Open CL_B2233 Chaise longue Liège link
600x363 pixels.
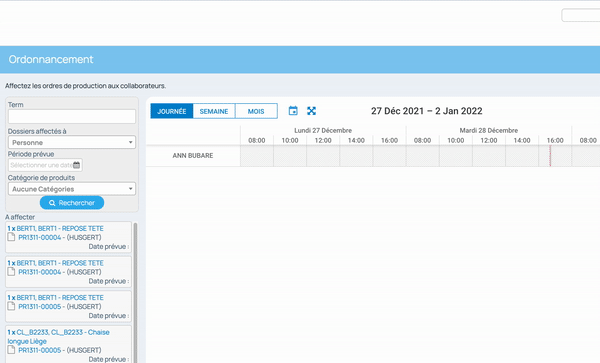(x=59, y=337)
